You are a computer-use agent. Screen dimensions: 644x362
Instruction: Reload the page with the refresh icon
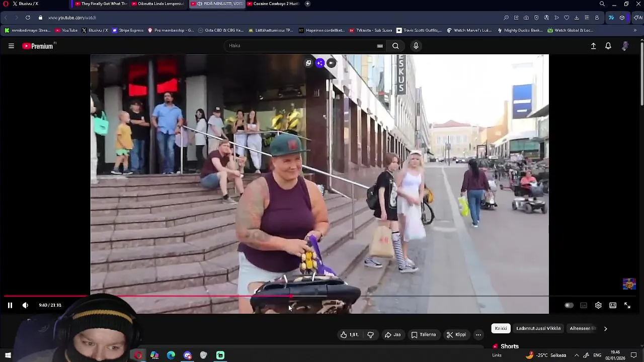28,18
